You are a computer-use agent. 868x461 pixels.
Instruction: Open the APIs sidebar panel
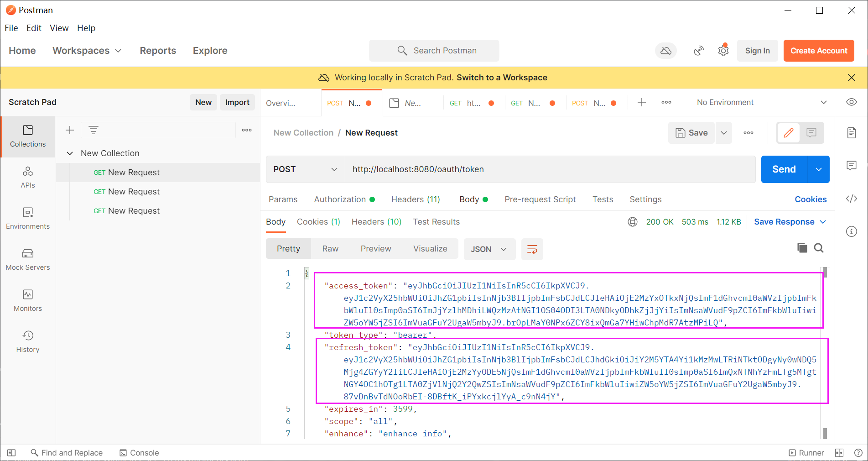(x=28, y=178)
